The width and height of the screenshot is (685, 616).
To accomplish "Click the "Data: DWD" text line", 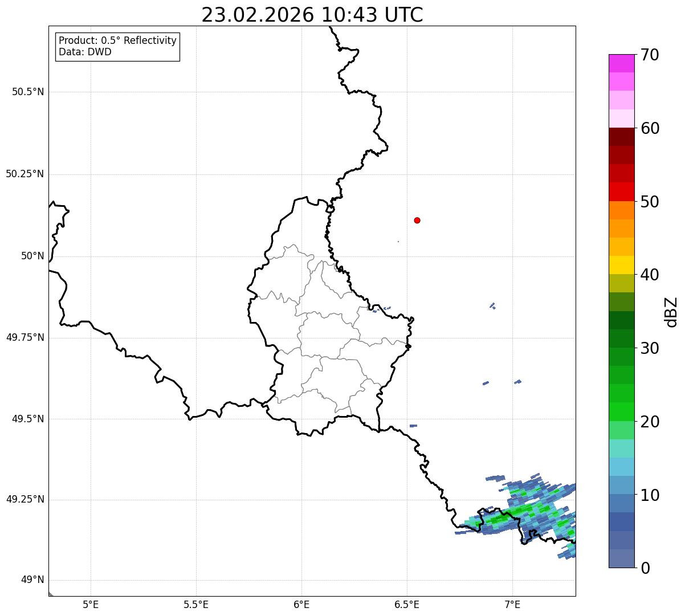I will coord(85,52).
